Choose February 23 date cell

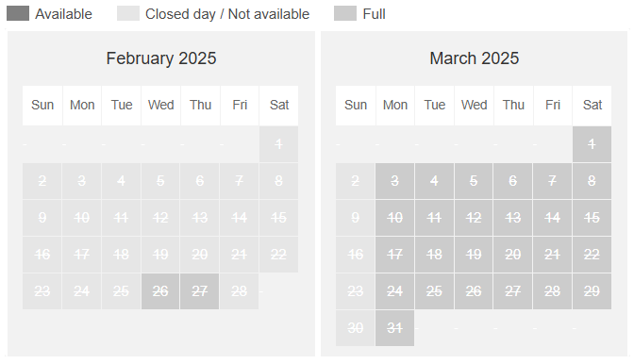(x=42, y=291)
